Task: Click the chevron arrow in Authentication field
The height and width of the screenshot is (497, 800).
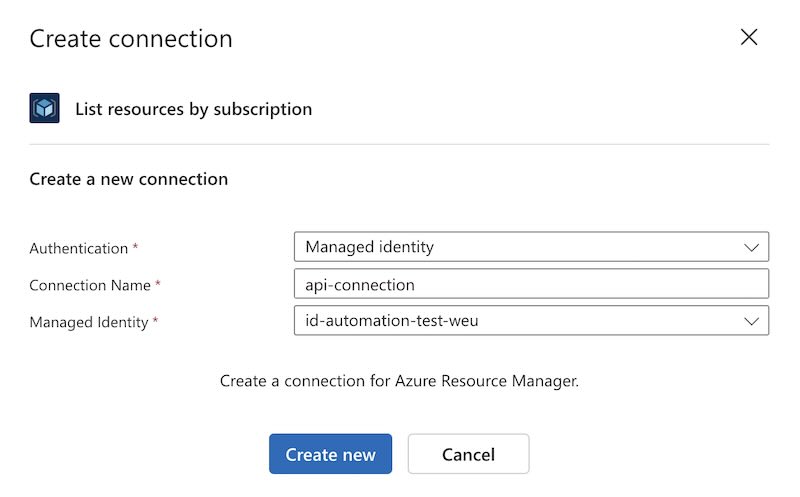Action: pyautogui.click(x=751, y=247)
